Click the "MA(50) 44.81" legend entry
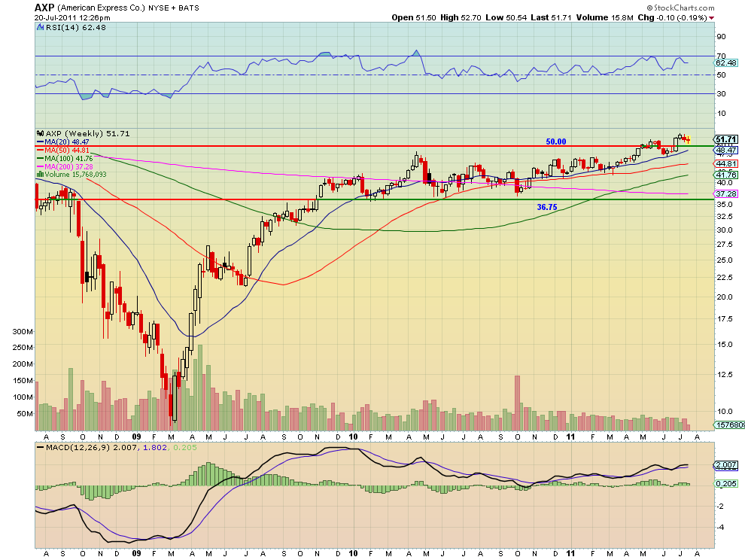 pos(66,151)
